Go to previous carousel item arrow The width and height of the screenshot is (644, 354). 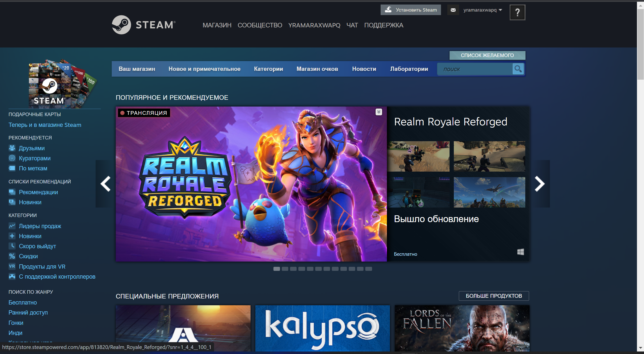click(x=105, y=184)
